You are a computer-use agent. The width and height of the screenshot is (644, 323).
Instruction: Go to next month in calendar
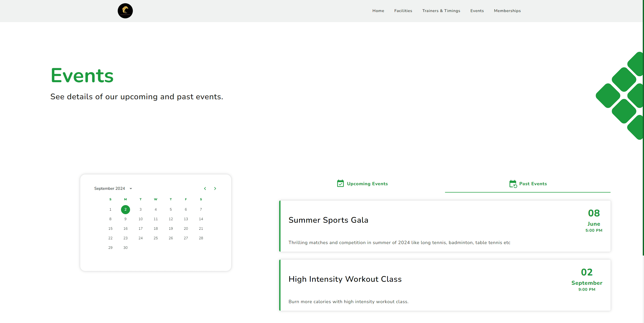pos(215,189)
